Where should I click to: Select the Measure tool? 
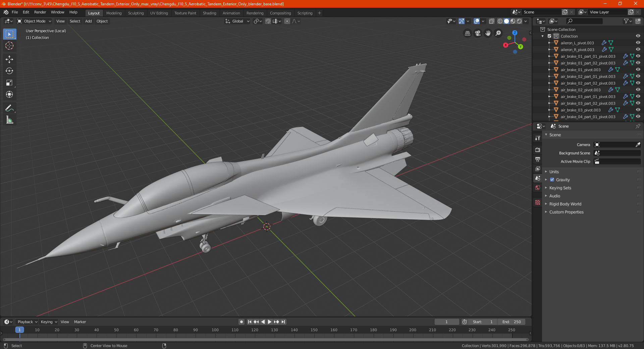pos(9,120)
